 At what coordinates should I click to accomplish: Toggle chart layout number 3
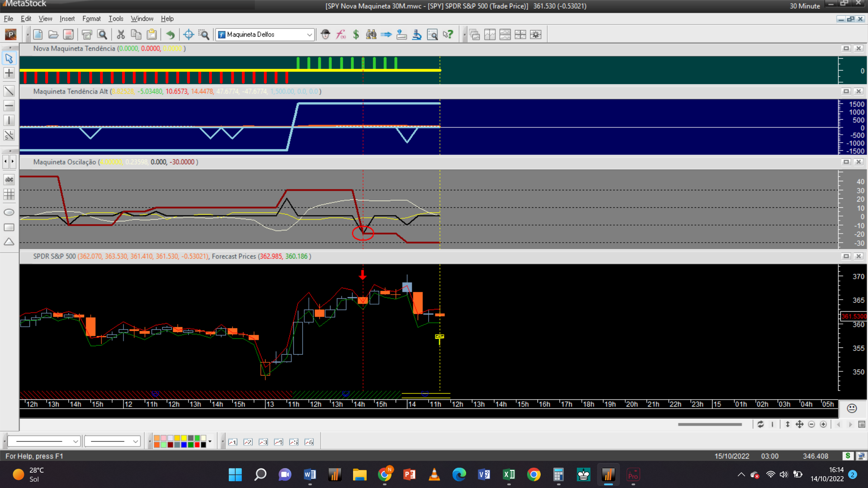pyautogui.click(x=263, y=442)
